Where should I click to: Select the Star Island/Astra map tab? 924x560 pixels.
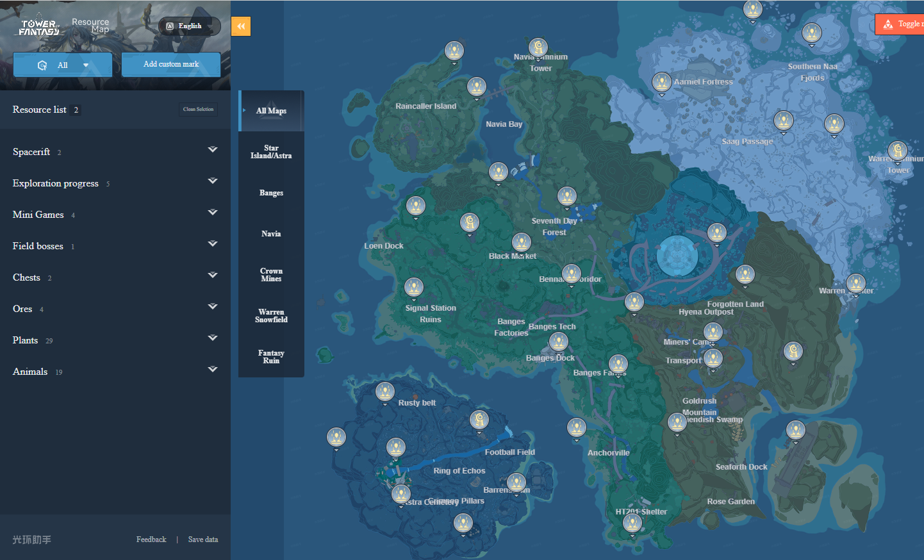(x=271, y=152)
